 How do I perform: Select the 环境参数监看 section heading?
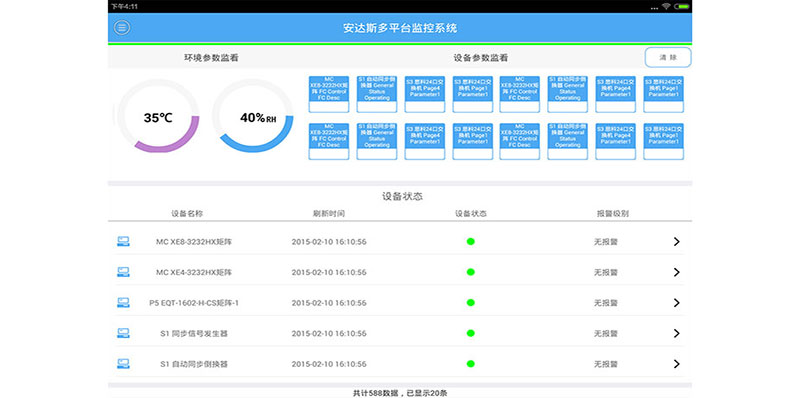click(x=211, y=58)
